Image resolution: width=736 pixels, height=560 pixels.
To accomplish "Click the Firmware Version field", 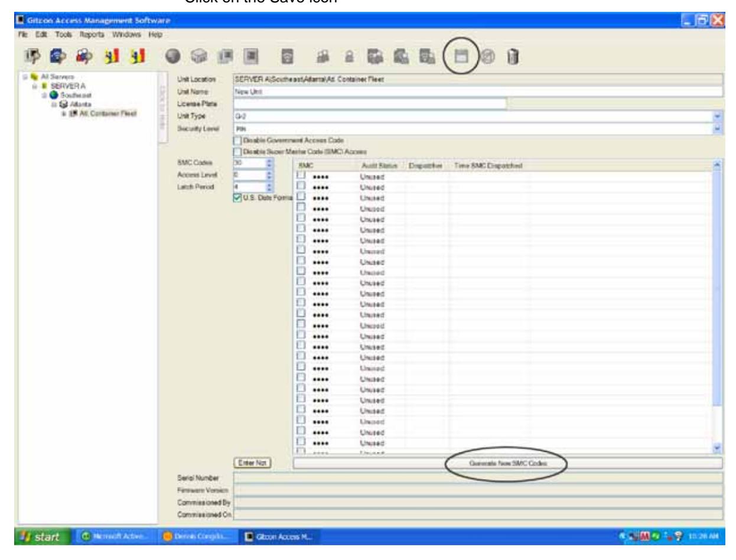I will (479, 490).
